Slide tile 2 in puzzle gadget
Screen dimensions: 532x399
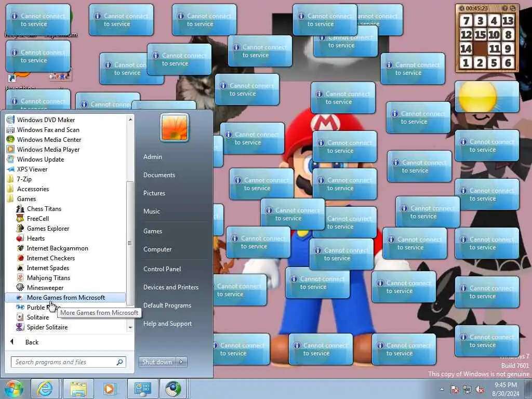[x=480, y=63]
